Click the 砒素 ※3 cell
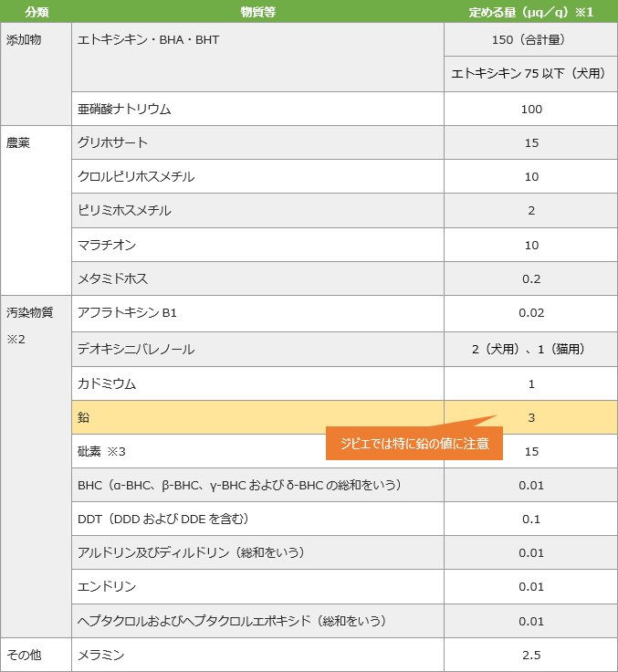Screen dimensions: 618x672 (x=201, y=451)
